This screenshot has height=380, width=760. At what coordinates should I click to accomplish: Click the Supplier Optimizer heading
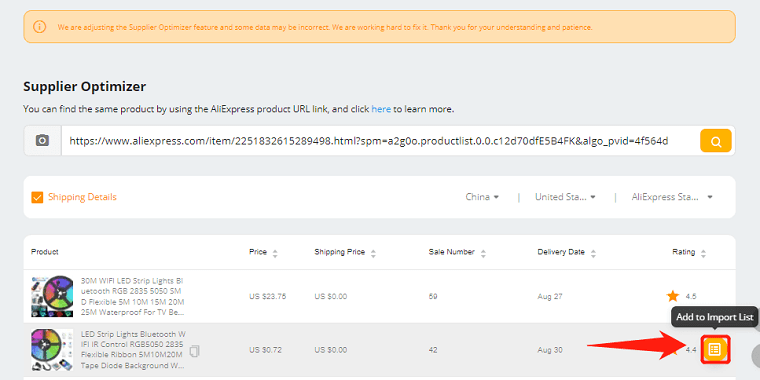tap(84, 87)
